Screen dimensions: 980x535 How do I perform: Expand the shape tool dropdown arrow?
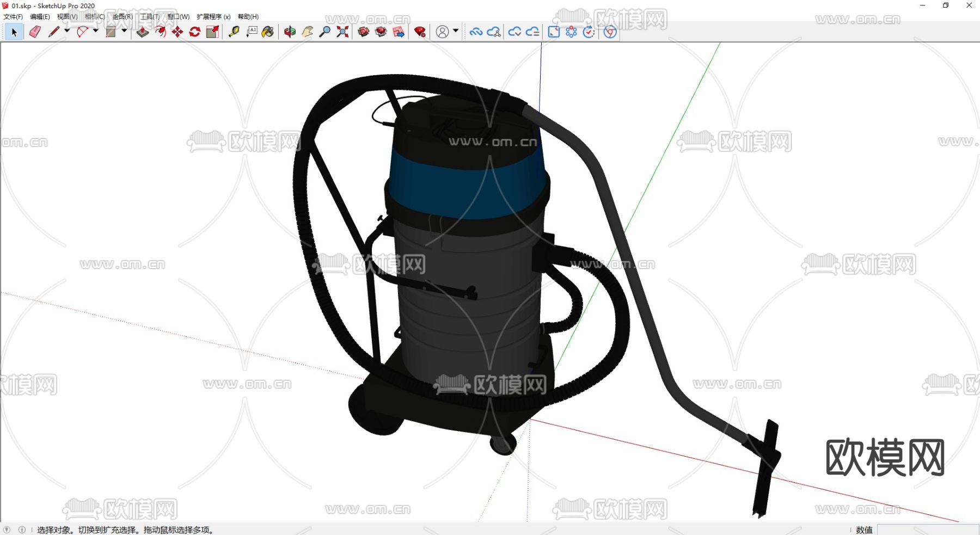[x=124, y=31]
